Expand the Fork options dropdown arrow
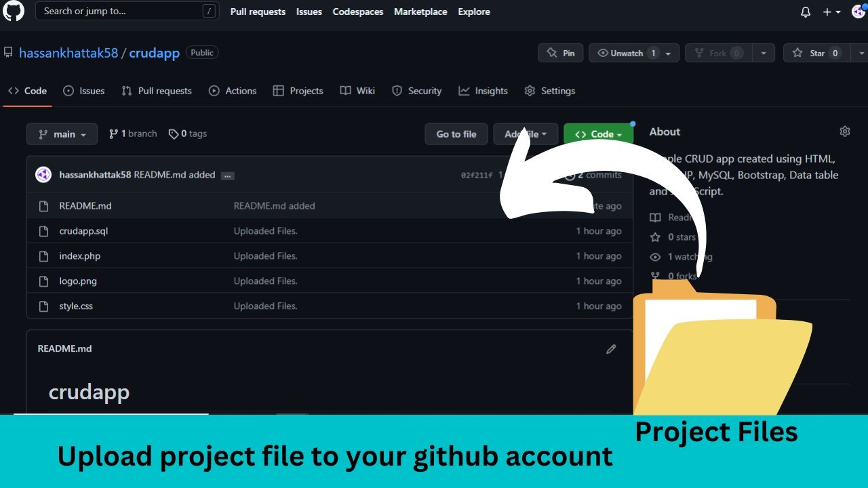This screenshot has width=868, height=488. tap(764, 54)
